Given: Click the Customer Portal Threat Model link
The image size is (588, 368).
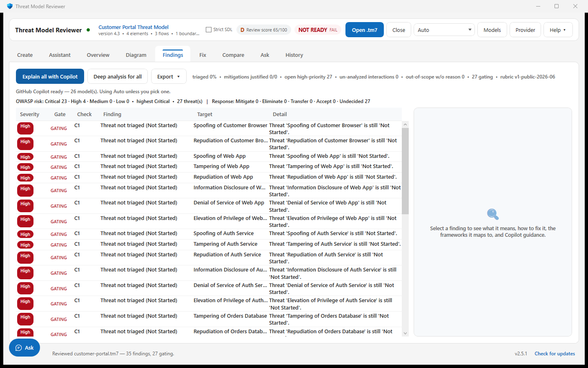Looking at the screenshot, I should (x=134, y=27).
